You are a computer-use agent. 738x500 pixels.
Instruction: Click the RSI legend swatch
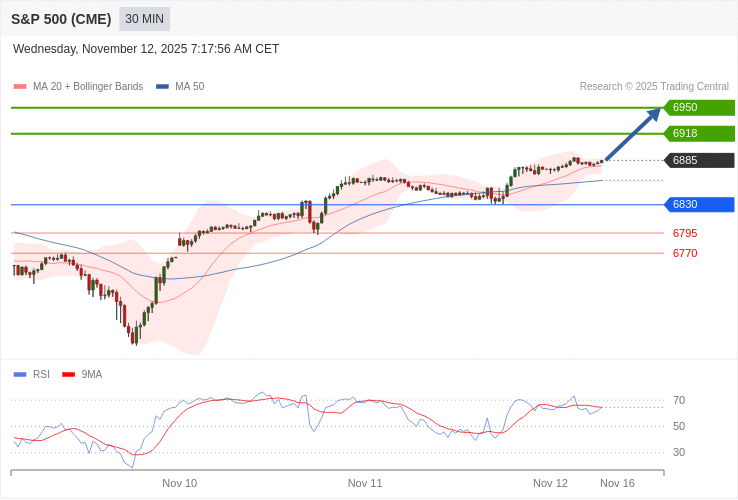click(20, 375)
